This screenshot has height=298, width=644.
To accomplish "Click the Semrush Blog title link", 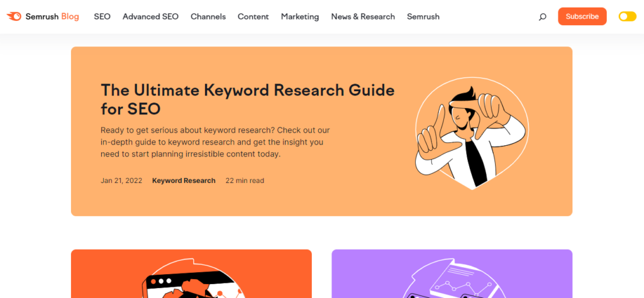I will 52,16.
